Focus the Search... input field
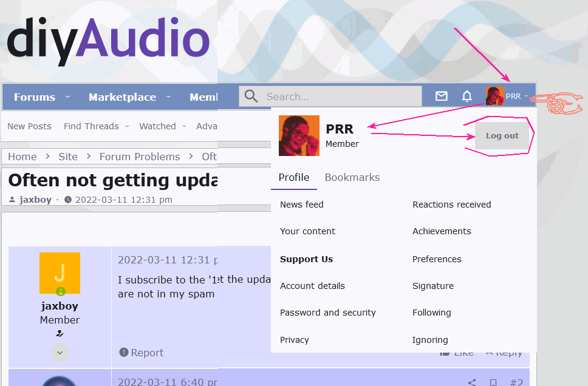The height and width of the screenshot is (386, 588). pos(330,96)
